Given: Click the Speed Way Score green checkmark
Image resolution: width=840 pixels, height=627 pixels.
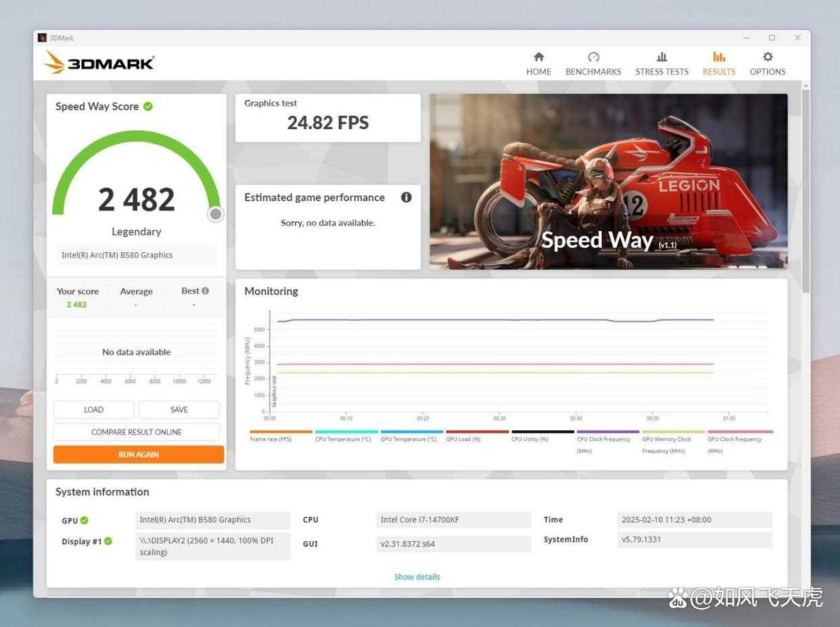Looking at the screenshot, I should pyautogui.click(x=148, y=106).
